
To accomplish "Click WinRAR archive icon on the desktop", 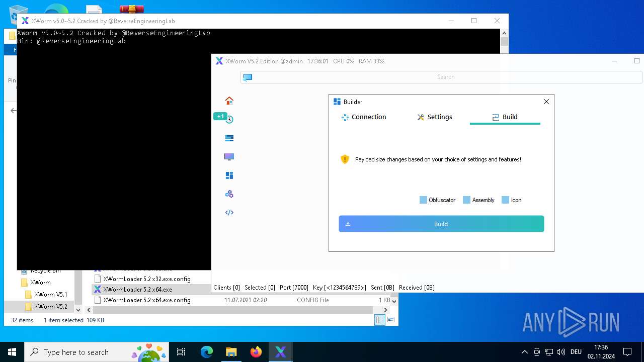I will (132, 9).
